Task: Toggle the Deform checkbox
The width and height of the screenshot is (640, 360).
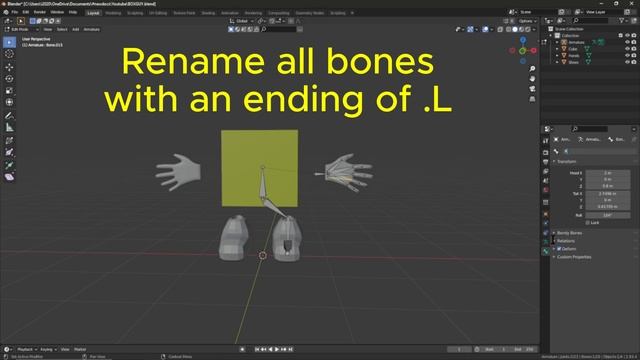Action: point(560,249)
